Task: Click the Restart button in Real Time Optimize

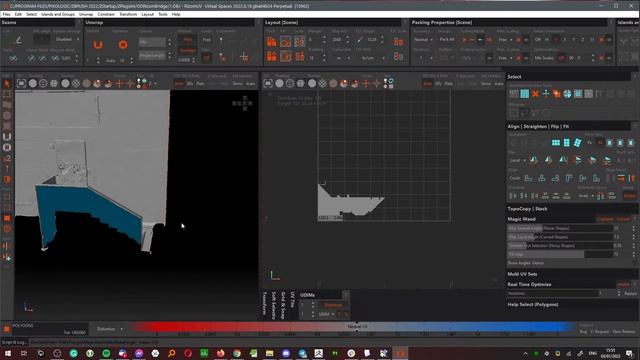Action: [x=630, y=293]
